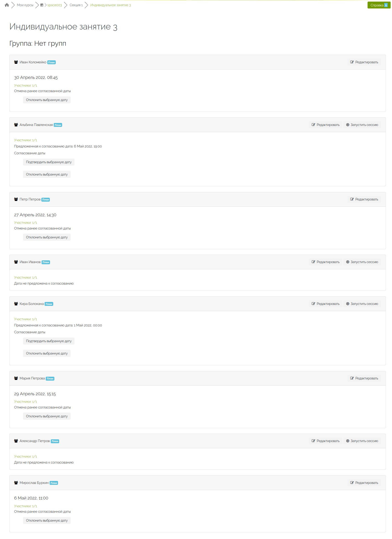Start session for Альбина Павленская
The width and height of the screenshot is (392, 539).
pyautogui.click(x=362, y=125)
